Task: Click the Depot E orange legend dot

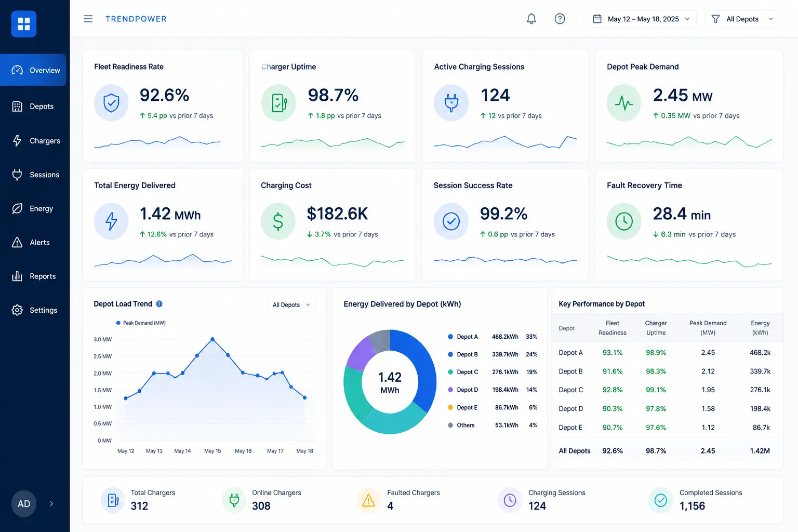Action: (x=450, y=407)
